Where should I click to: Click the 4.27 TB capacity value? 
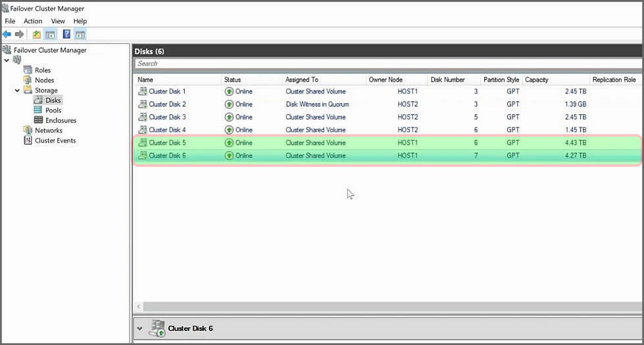point(576,156)
